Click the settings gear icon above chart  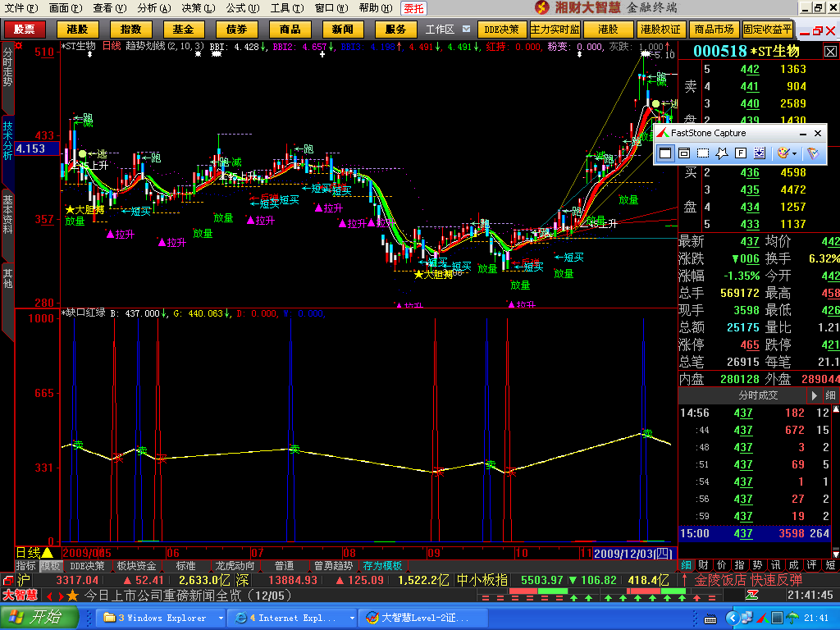[20, 46]
